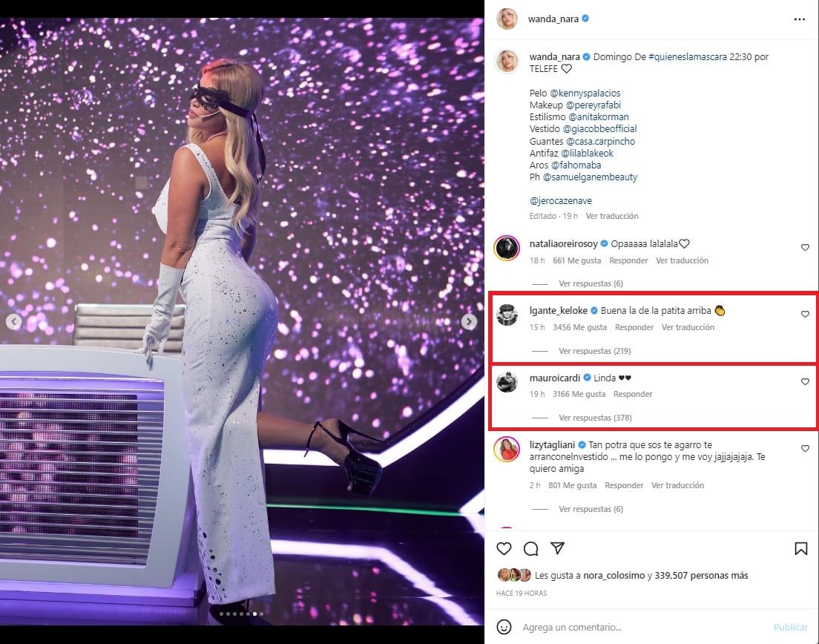Expand replies (6) under nataliaoreirosoy
This screenshot has width=819, height=644.
coord(591,283)
